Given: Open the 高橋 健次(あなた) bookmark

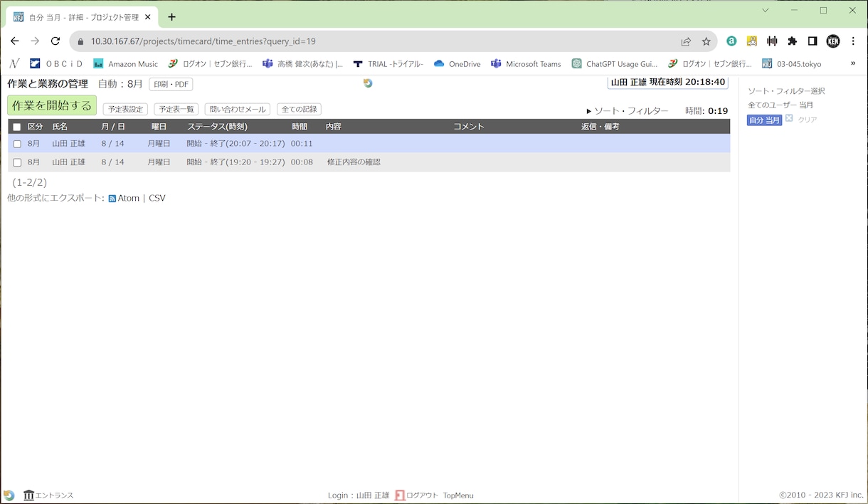Looking at the screenshot, I should tap(302, 64).
